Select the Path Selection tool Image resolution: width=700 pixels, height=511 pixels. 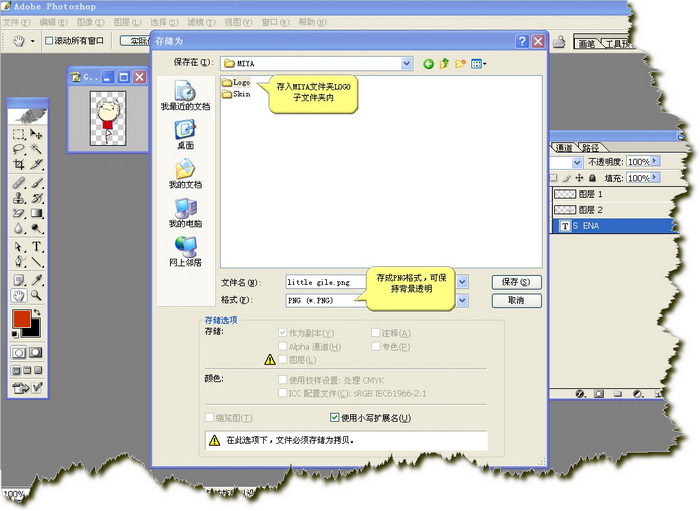click(x=18, y=246)
